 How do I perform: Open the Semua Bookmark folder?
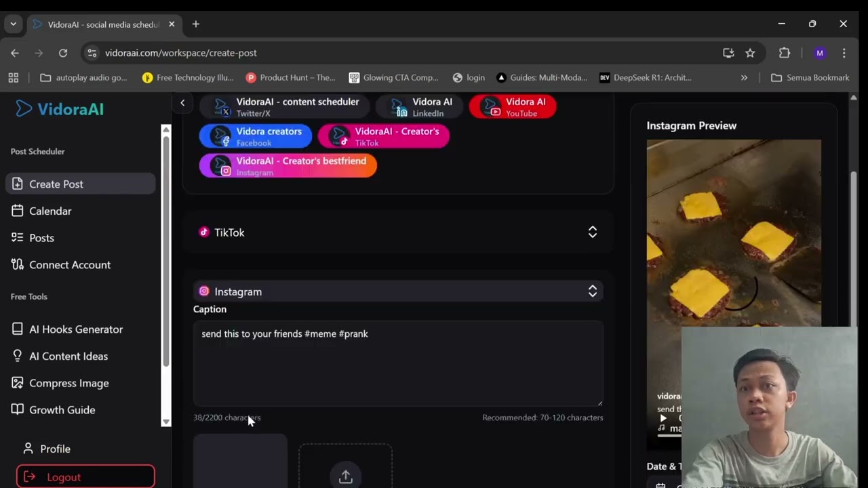click(810, 77)
